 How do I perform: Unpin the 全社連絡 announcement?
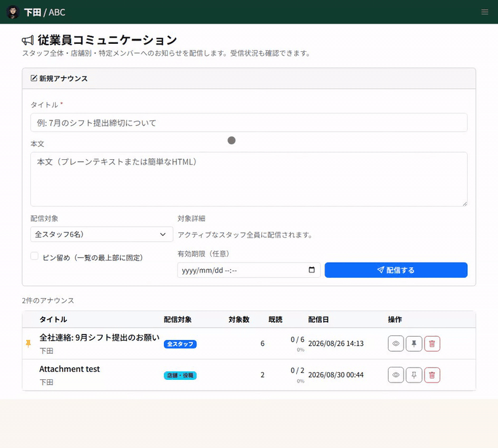(414, 344)
